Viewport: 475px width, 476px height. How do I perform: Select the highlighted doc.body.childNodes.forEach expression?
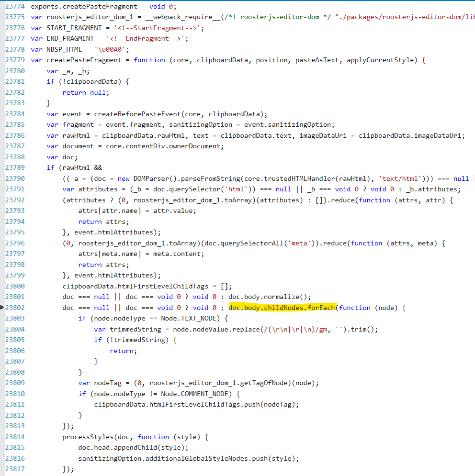pyautogui.click(x=283, y=308)
